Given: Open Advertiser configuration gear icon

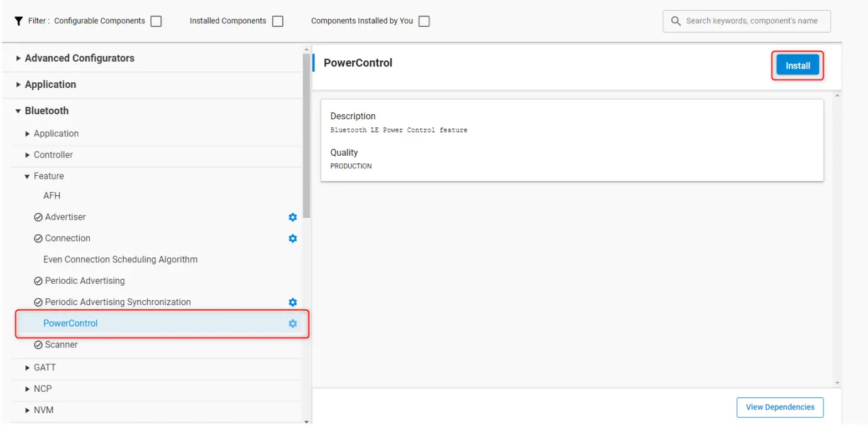Looking at the screenshot, I should [292, 217].
